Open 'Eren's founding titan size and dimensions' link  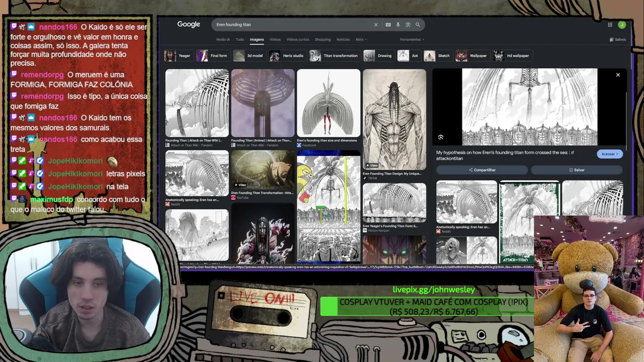[x=327, y=141]
